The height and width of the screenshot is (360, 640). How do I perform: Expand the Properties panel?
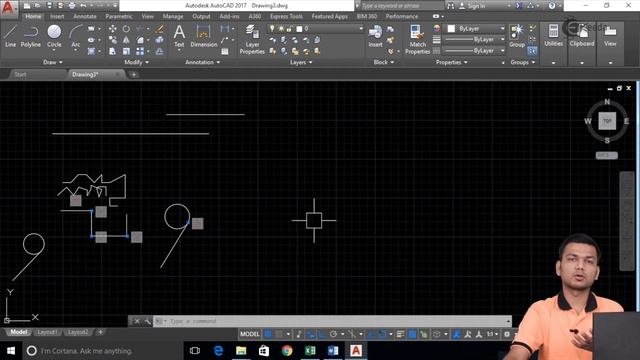451,62
